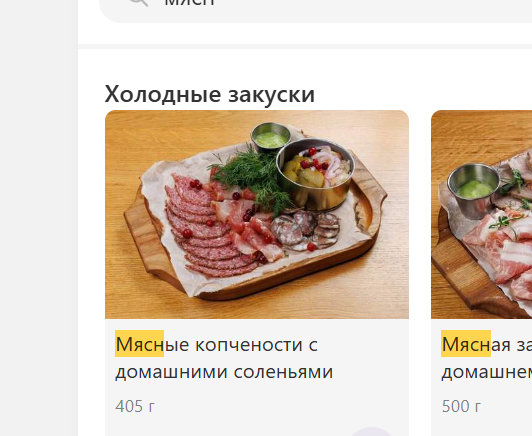Click the 500 г weight label
This screenshot has height=436, width=532.
pyautogui.click(x=461, y=406)
